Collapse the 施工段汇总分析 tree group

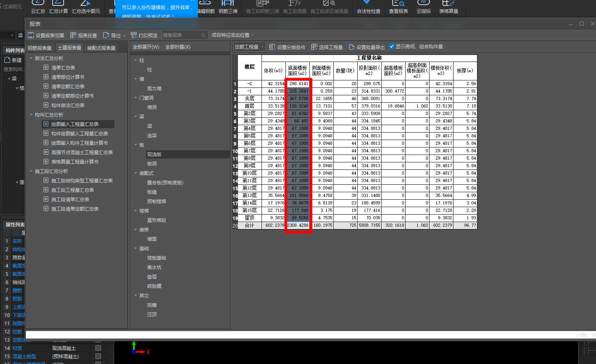tap(31, 171)
